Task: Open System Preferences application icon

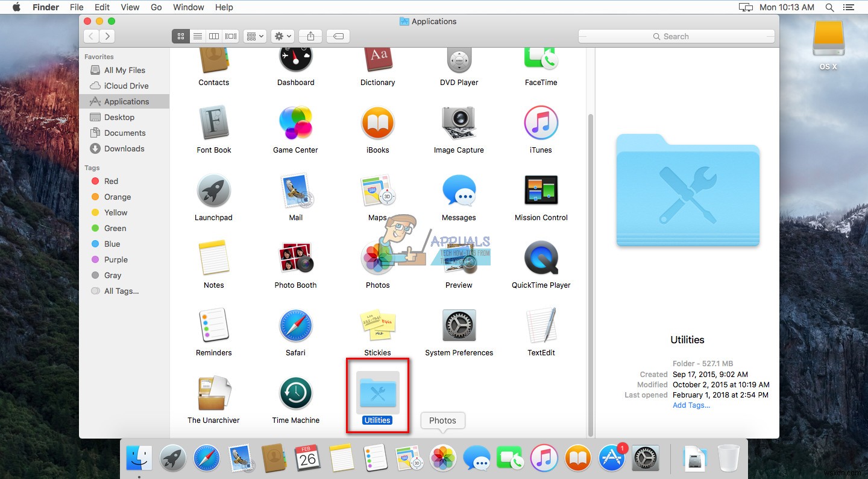Action: pyautogui.click(x=459, y=325)
